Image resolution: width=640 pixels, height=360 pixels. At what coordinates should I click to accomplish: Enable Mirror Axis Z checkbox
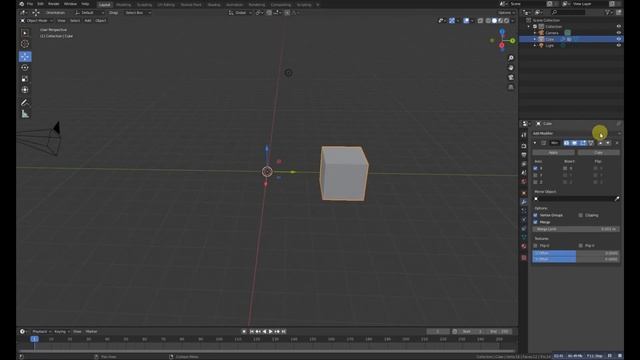coord(535,182)
